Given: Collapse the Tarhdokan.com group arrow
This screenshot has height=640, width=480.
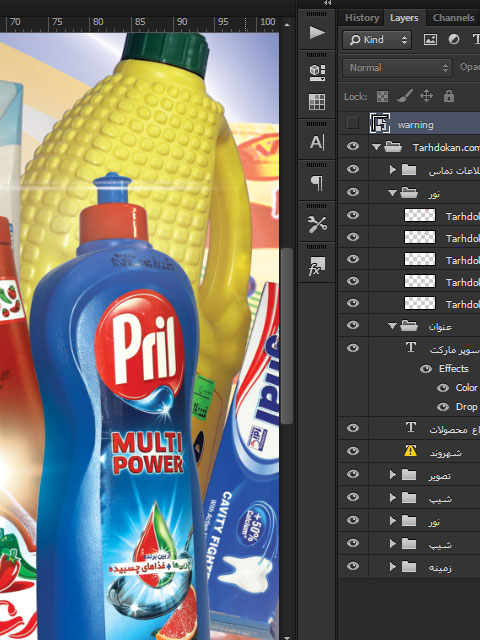Looking at the screenshot, I should click(x=376, y=147).
